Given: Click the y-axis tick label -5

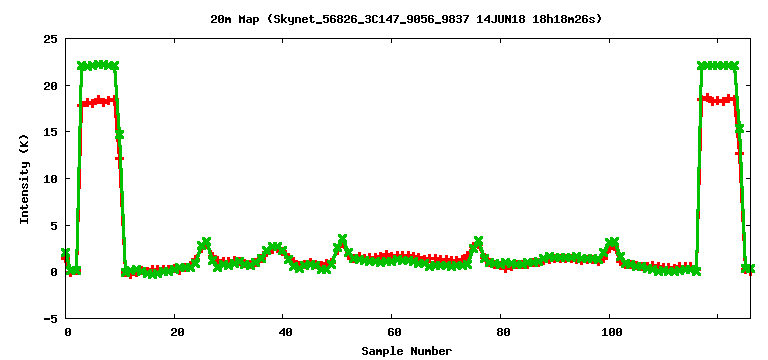Looking at the screenshot, I should (50, 319).
